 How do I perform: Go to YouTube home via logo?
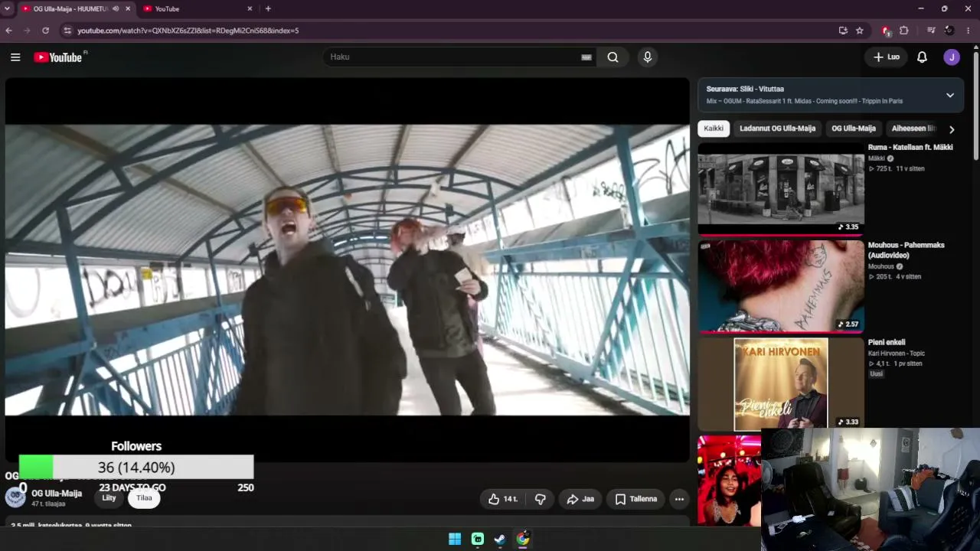(58, 57)
